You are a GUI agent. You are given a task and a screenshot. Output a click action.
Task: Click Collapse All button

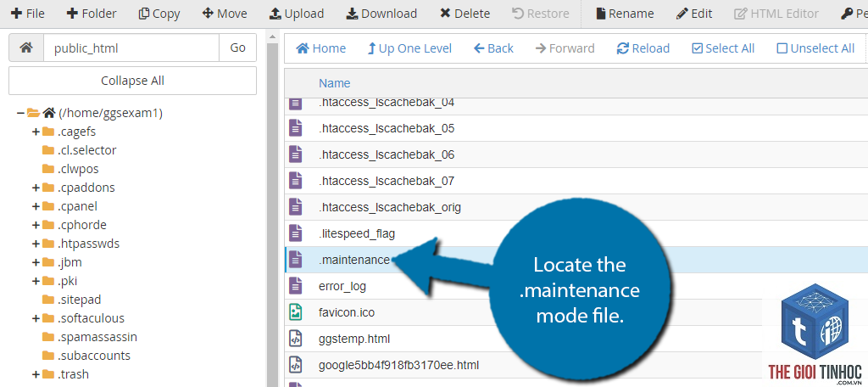pos(132,81)
